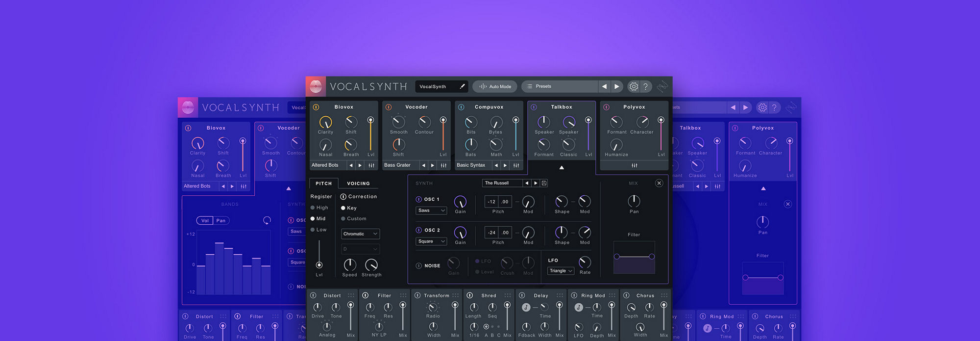Viewport: 980px width, 341px height.
Task: Enable the OSC 2 power toggle
Action: click(418, 230)
